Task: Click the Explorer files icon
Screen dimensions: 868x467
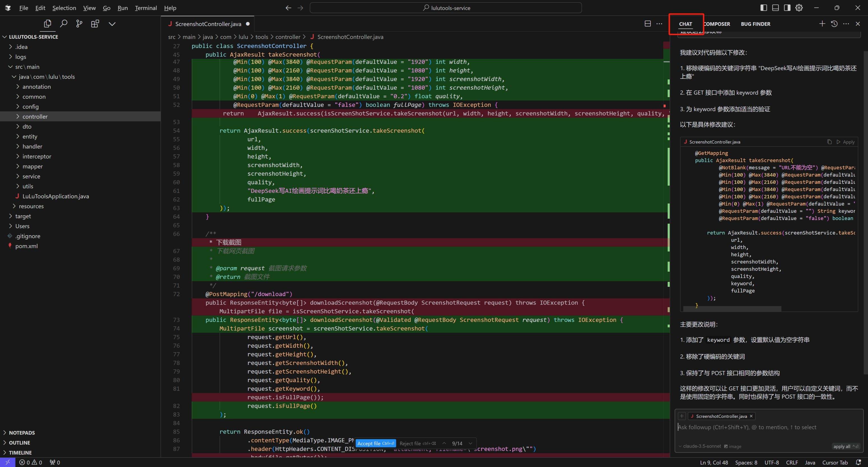Action: click(47, 24)
